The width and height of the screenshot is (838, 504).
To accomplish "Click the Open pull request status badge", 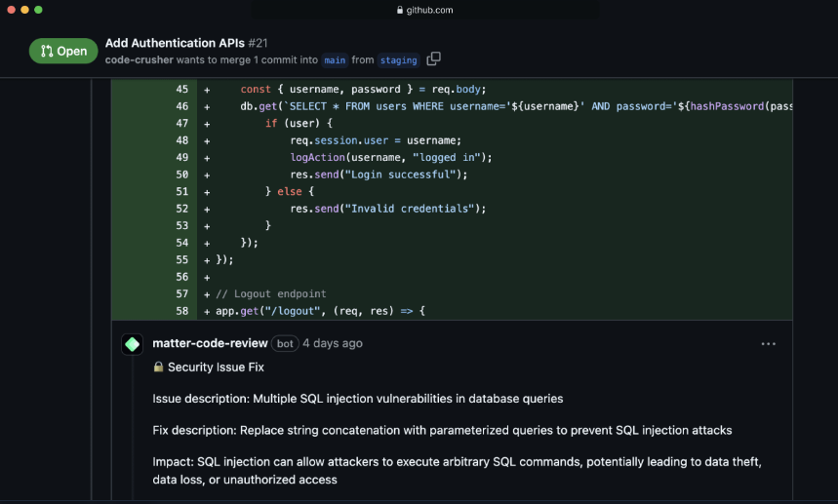I will pyautogui.click(x=63, y=52).
